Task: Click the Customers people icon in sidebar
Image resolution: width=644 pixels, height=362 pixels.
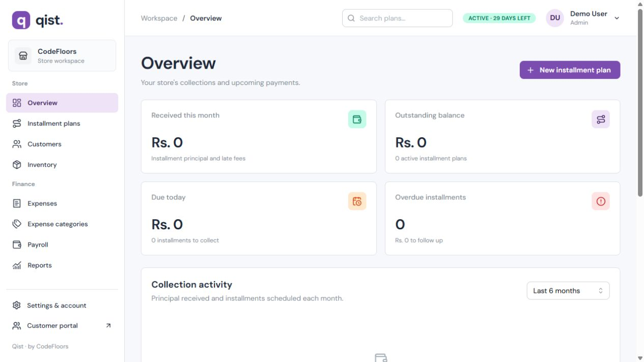Action: (17, 144)
